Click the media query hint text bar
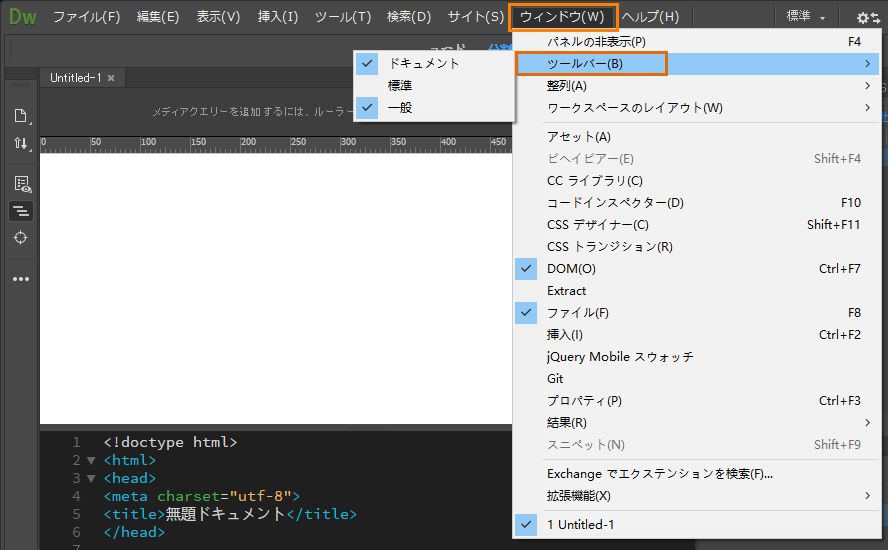 tap(252, 112)
